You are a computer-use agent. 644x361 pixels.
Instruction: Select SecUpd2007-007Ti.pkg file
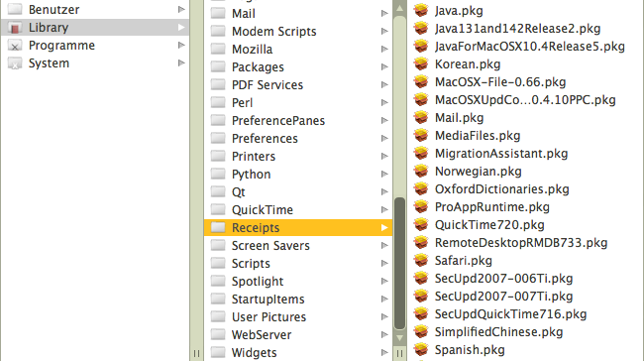pyautogui.click(x=503, y=296)
